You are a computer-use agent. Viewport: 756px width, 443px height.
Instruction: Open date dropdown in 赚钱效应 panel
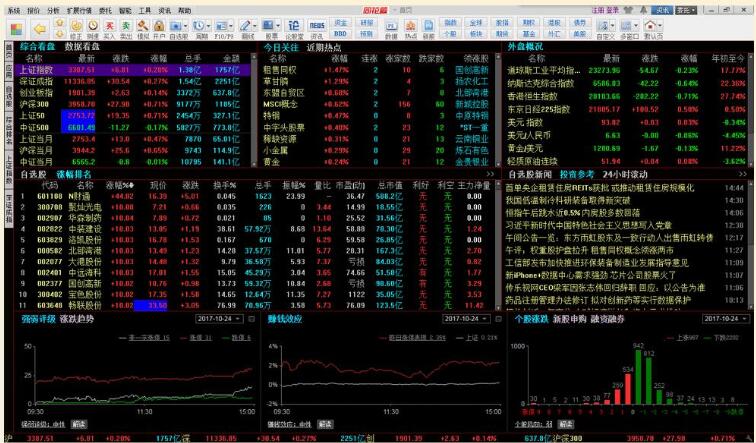[466, 319]
